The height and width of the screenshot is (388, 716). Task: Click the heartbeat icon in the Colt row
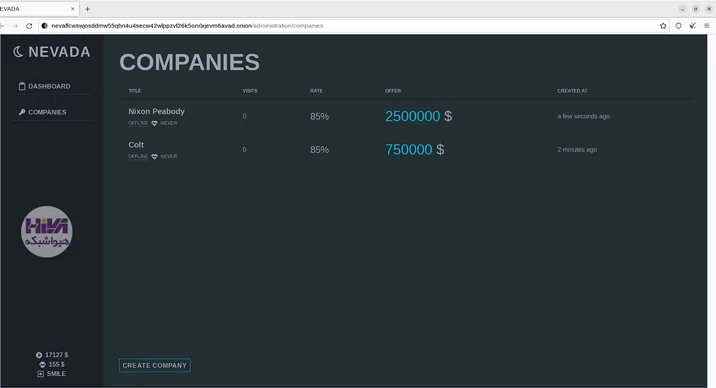154,157
